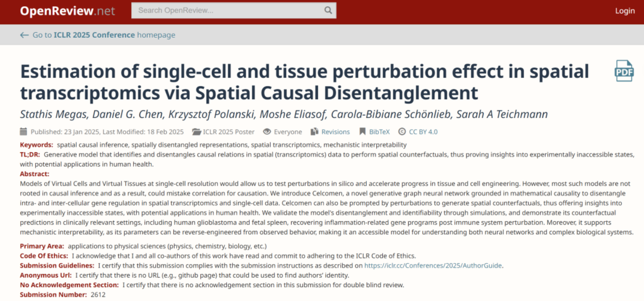Show the BibTeX citation

click(x=379, y=132)
